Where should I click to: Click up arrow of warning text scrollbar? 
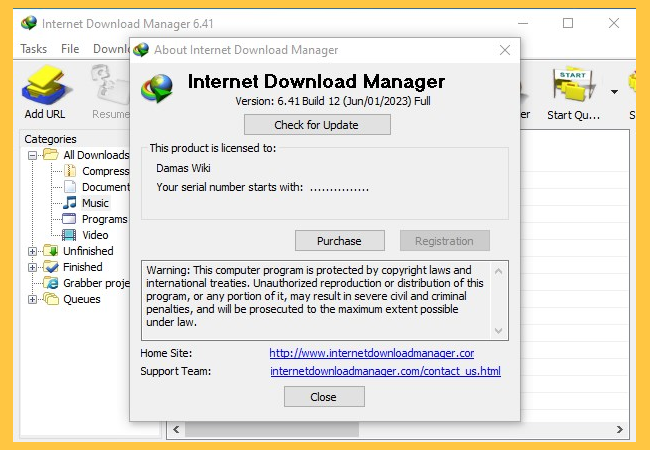(499, 271)
